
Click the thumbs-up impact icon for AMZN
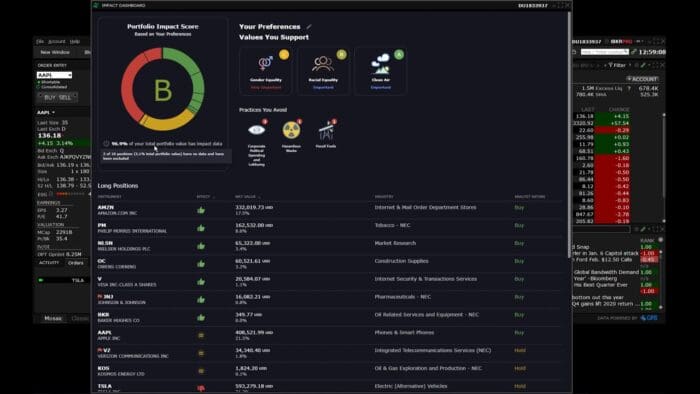(x=201, y=210)
